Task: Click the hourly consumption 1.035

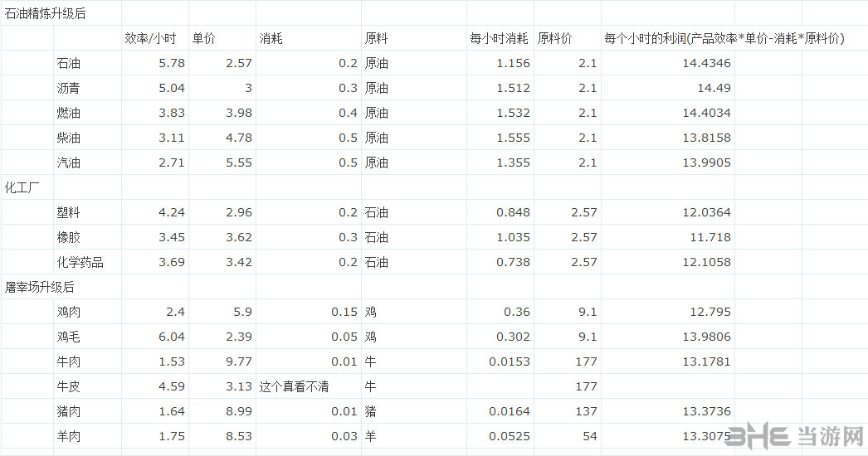Action: coord(513,237)
